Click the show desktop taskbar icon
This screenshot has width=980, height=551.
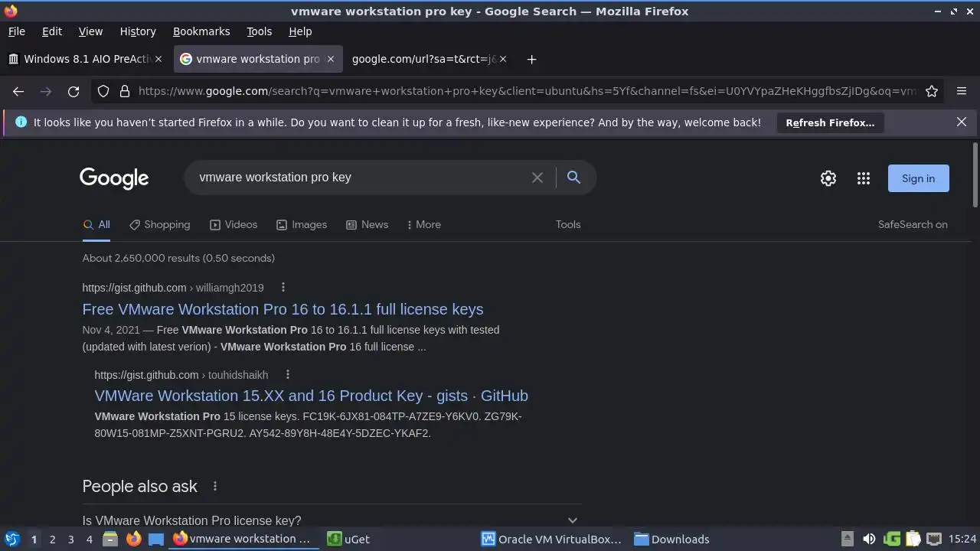pyautogui.click(x=156, y=539)
